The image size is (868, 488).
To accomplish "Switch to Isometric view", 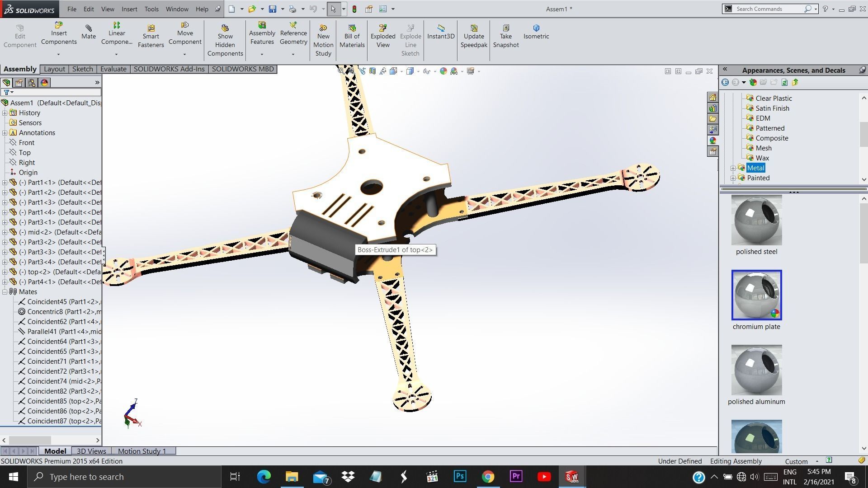I will click(x=536, y=32).
